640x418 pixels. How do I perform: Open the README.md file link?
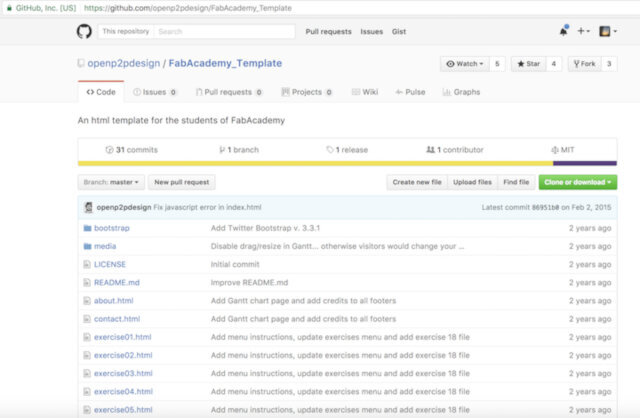[117, 282]
